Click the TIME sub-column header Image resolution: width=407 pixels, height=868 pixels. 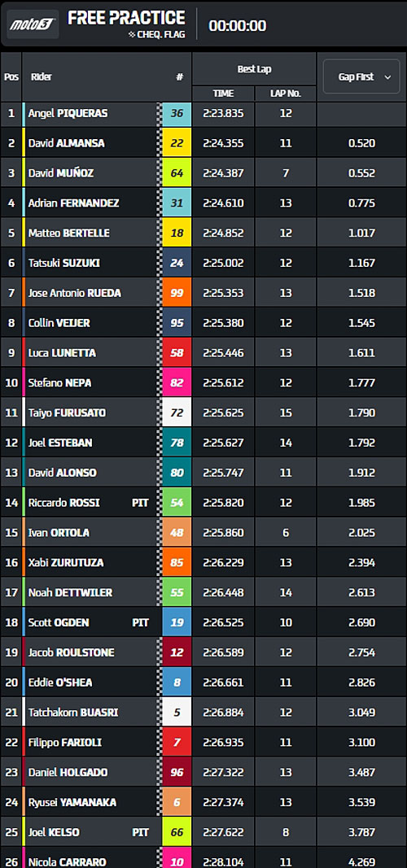(223, 94)
